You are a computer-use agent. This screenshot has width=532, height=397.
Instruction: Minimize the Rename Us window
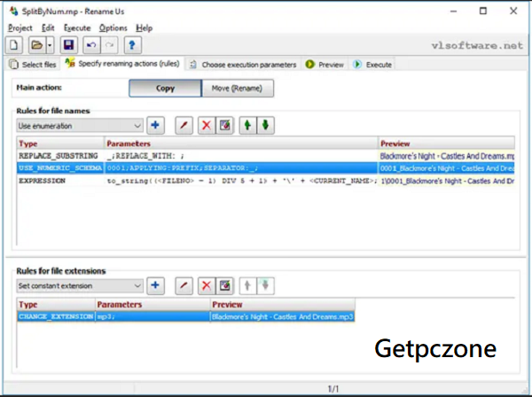pos(453,12)
